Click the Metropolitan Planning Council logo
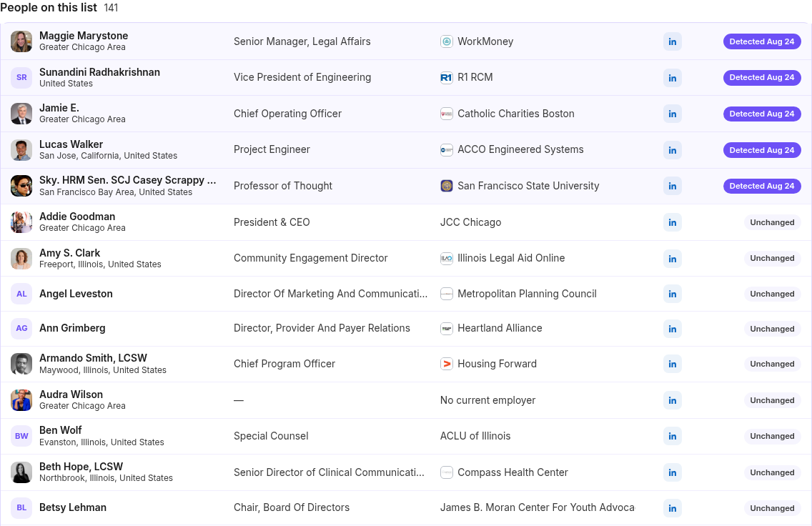Image resolution: width=812 pixels, height=526 pixels. click(x=447, y=294)
